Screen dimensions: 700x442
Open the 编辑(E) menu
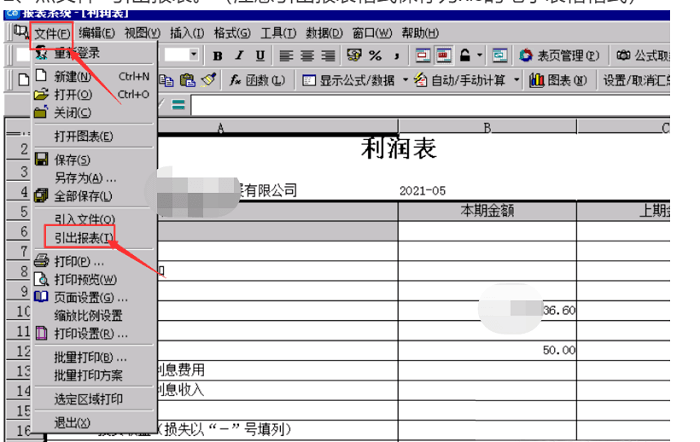(x=96, y=33)
